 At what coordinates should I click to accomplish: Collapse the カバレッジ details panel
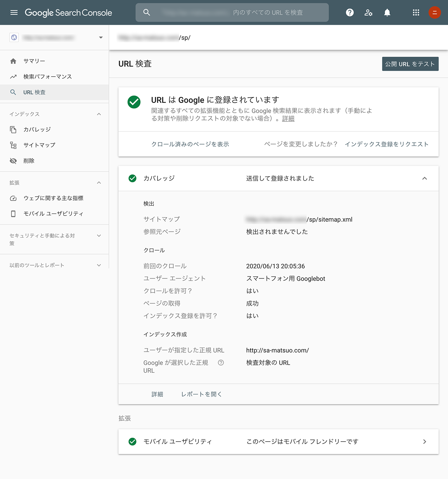425,178
